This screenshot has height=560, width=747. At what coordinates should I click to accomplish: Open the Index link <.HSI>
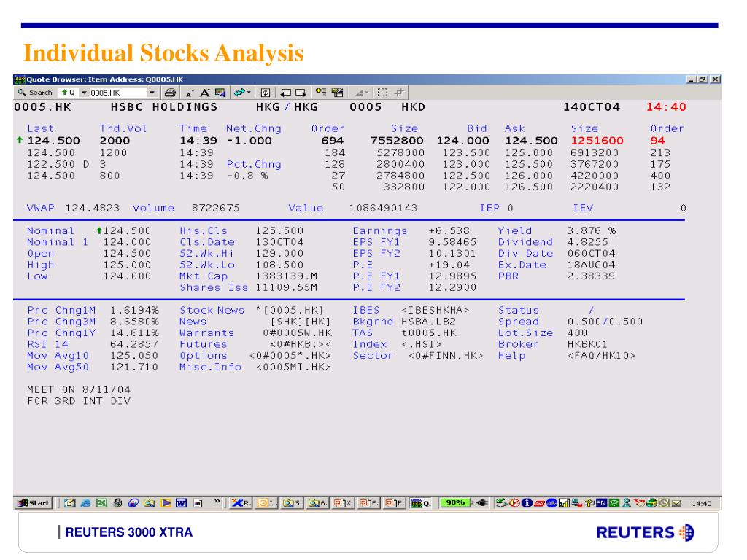[x=421, y=344]
